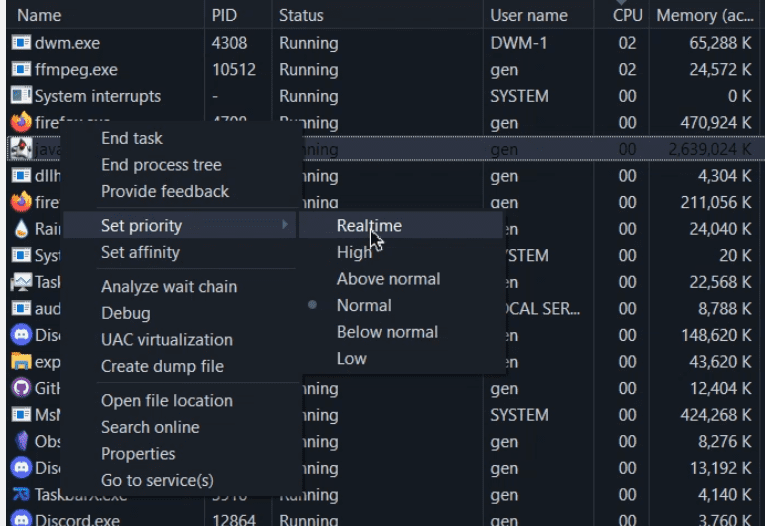Choose Low priority
The height and width of the screenshot is (526, 765).
pyautogui.click(x=351, y=359)
